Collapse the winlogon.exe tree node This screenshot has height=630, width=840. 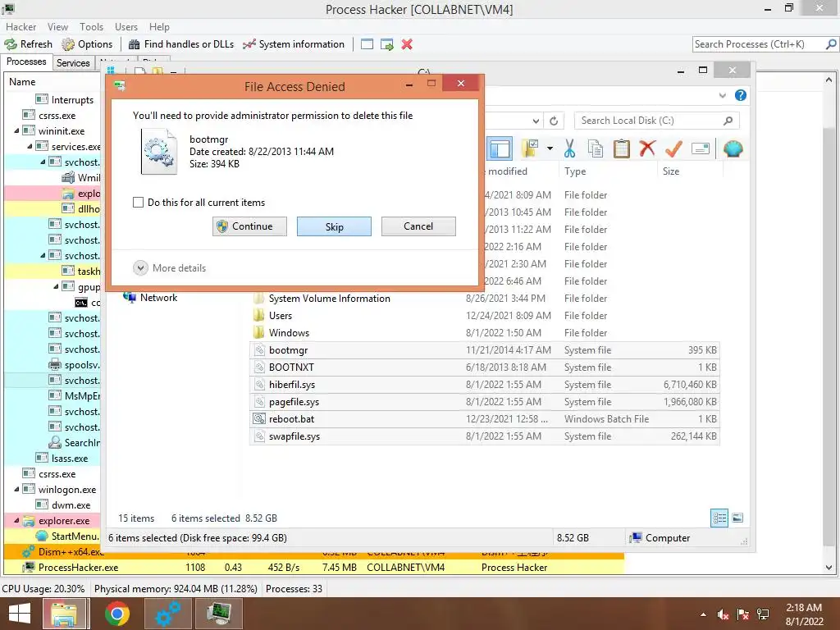16,489
